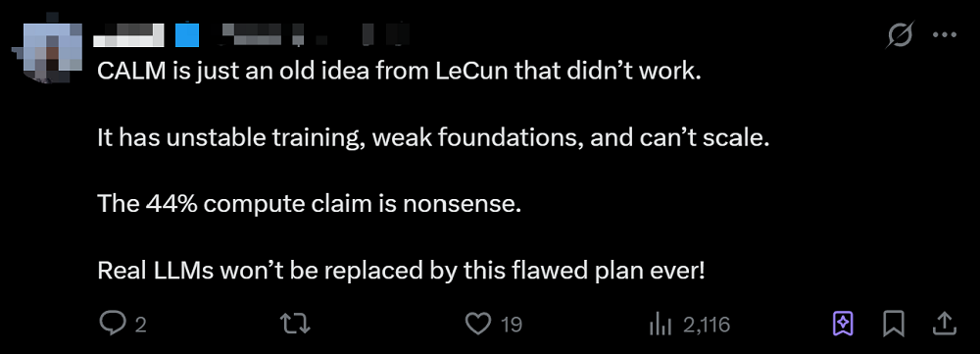The height and width of the screenshot is (354, 980).
Task: Click the unstable training sentence
Action: point(433,137)
